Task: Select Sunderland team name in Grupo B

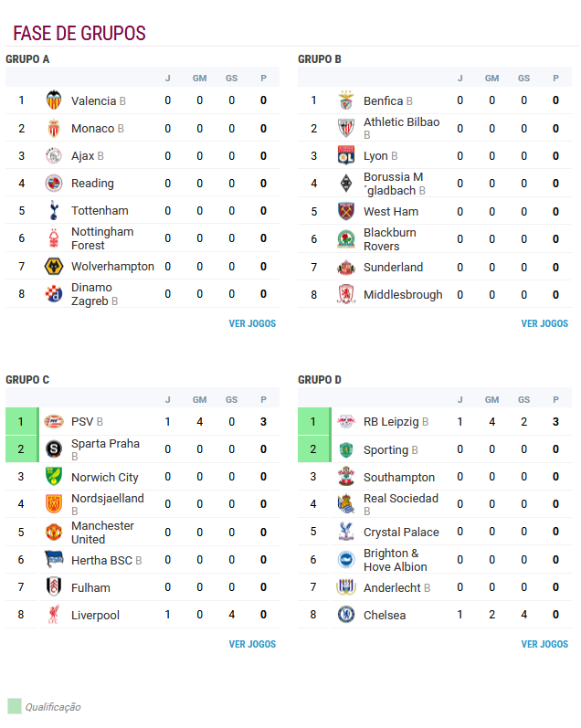Action: 394,267
